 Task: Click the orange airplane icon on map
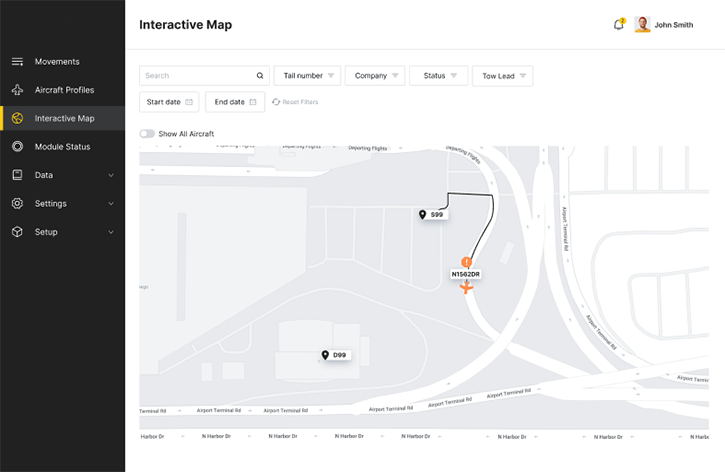coord(466,288)
